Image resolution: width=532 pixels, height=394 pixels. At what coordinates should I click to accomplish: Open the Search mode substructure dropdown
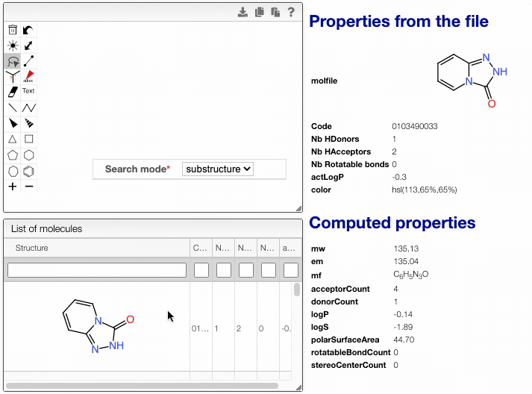point(218,169)
